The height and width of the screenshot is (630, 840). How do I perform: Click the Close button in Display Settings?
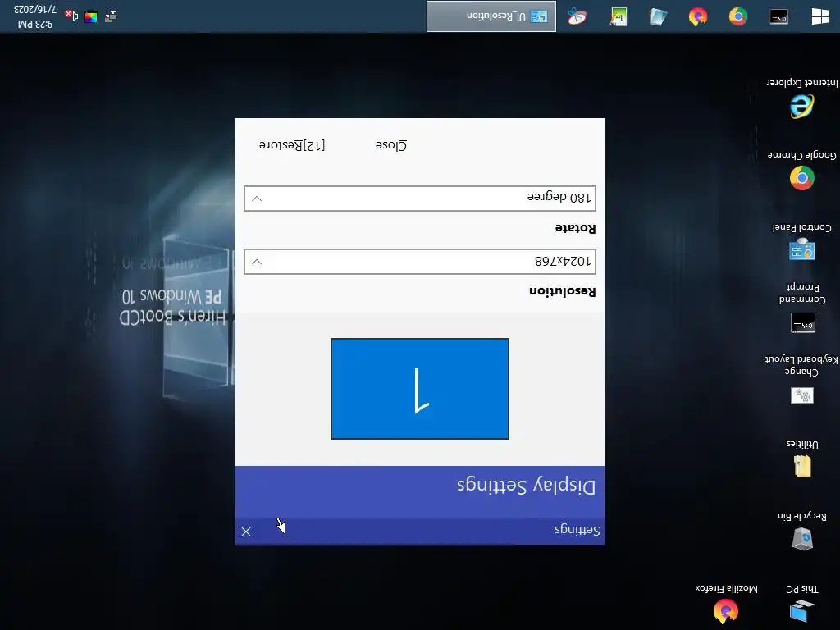coord(391,144)
